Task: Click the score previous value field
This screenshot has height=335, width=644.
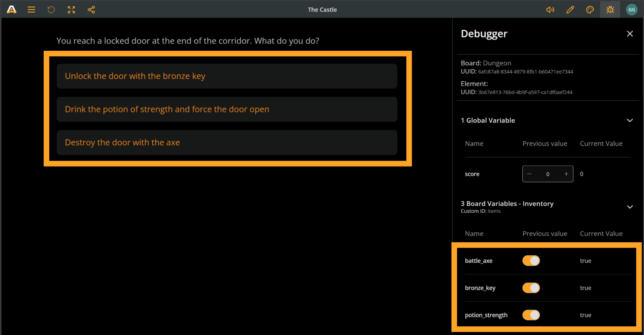Action: [548, 174]
